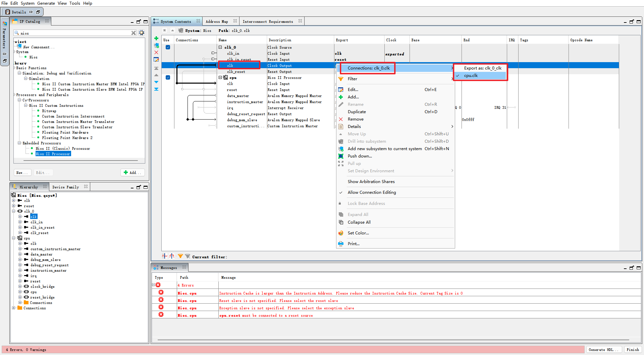Click the Finish button
Viewport: 644px width, 355px height.
point(633,350)
